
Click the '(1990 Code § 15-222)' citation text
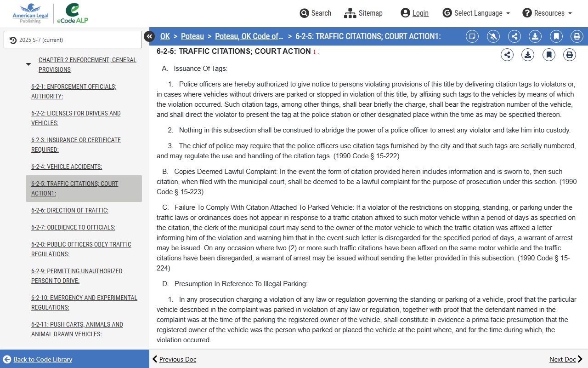366,156
